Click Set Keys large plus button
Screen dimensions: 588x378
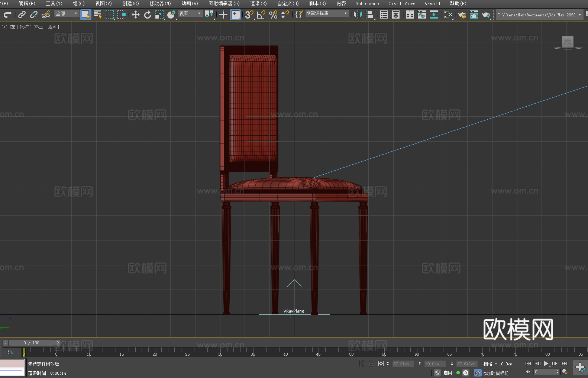tap(580, 368)
